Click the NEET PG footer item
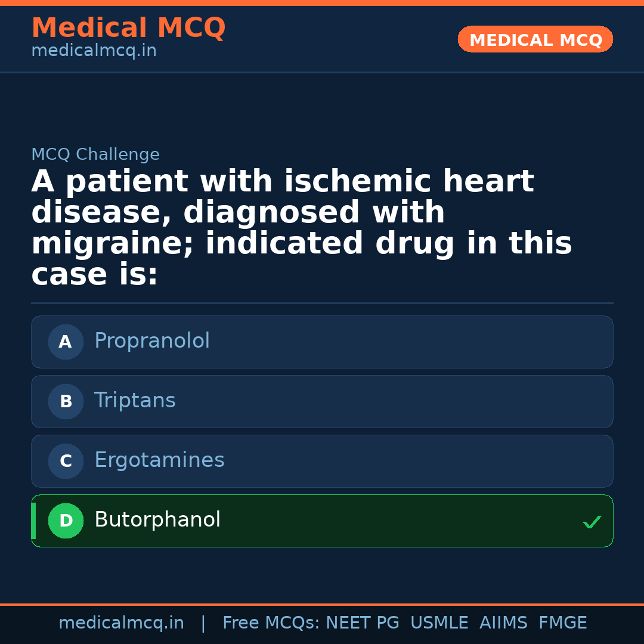The image size is (644, 644). [x=363, y=622]
